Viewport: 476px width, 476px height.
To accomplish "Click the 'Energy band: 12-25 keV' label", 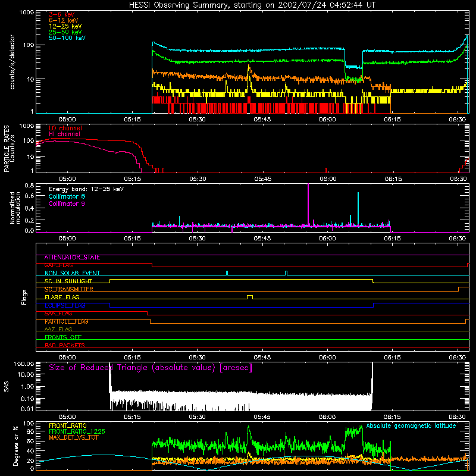I will point(86,189).
